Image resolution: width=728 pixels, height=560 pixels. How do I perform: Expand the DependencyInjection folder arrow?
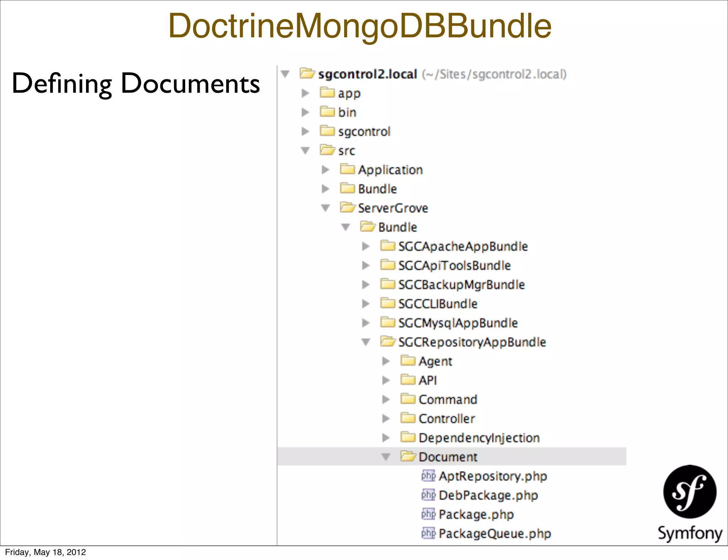pyautogui.click(x=386, y=438)
